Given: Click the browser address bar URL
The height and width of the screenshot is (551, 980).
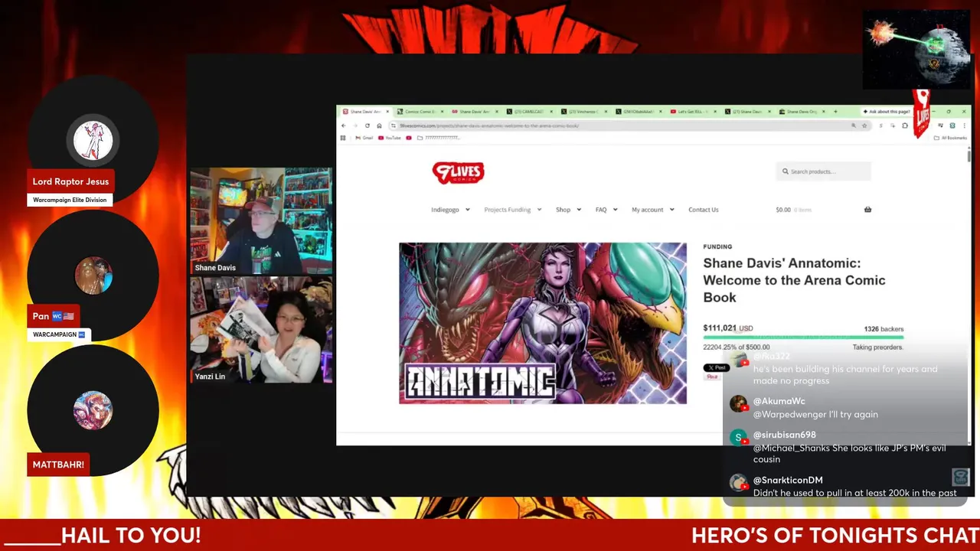Looking at the screenshot, I should [x=488, y=126].
